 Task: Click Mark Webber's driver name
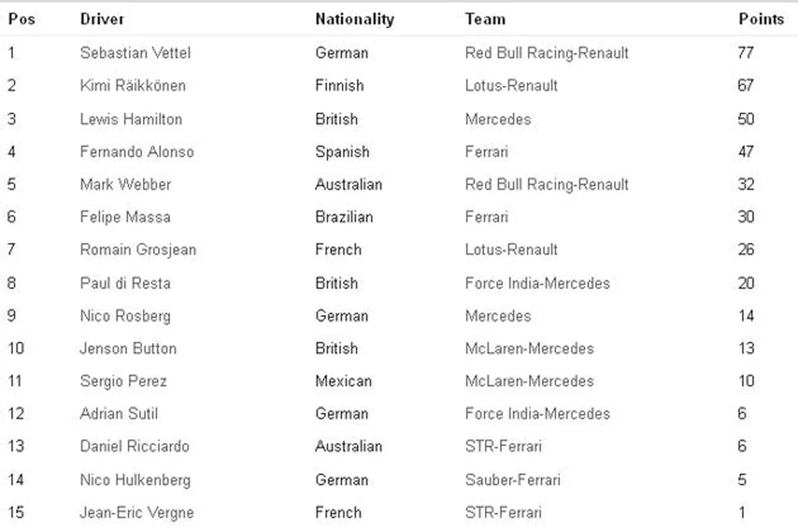(x=125, y=185)
